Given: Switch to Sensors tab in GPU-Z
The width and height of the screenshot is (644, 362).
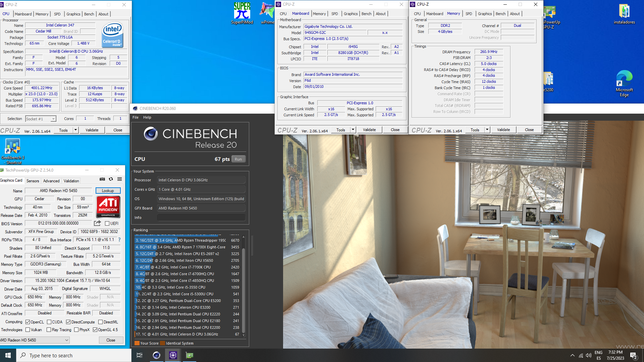Looking at the screenshot, I should click(x=33, y=181).
